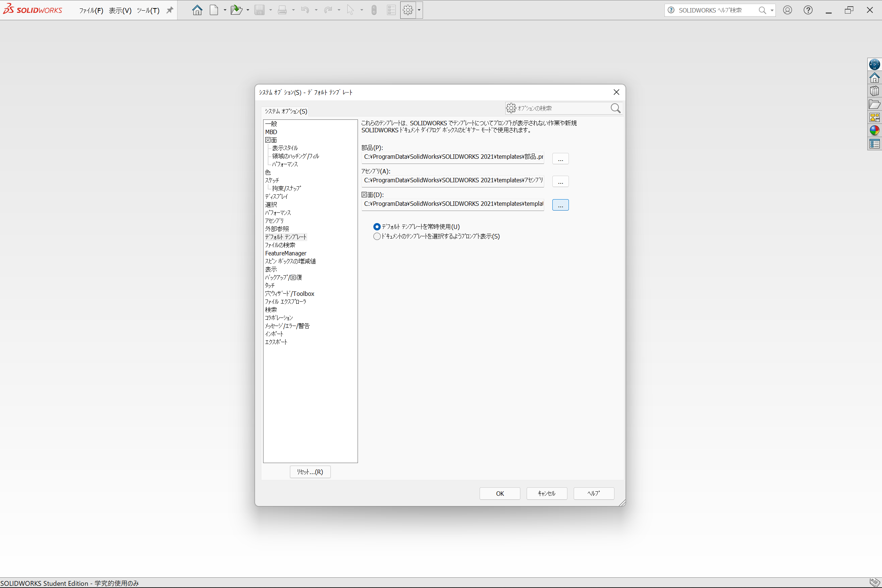Screen dimensions: 882x588
Task: Select 領域のハッチング/フィル tree item
Action: [295, 157]
